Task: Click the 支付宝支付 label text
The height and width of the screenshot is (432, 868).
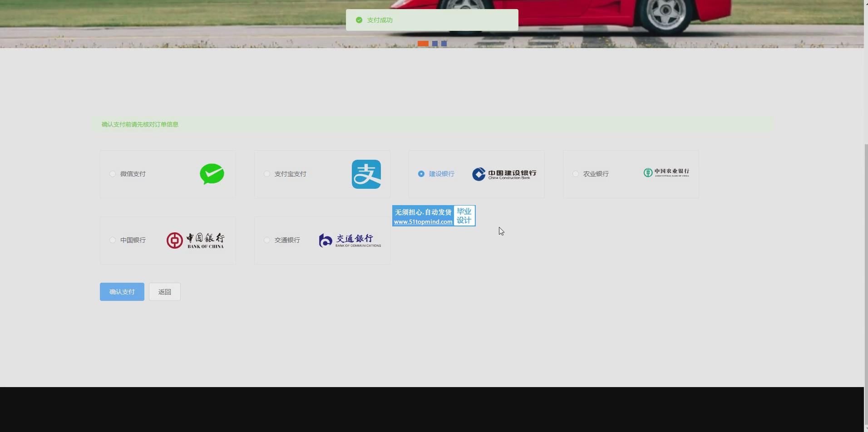Action: pyautogui.click(x=291, y=174)
